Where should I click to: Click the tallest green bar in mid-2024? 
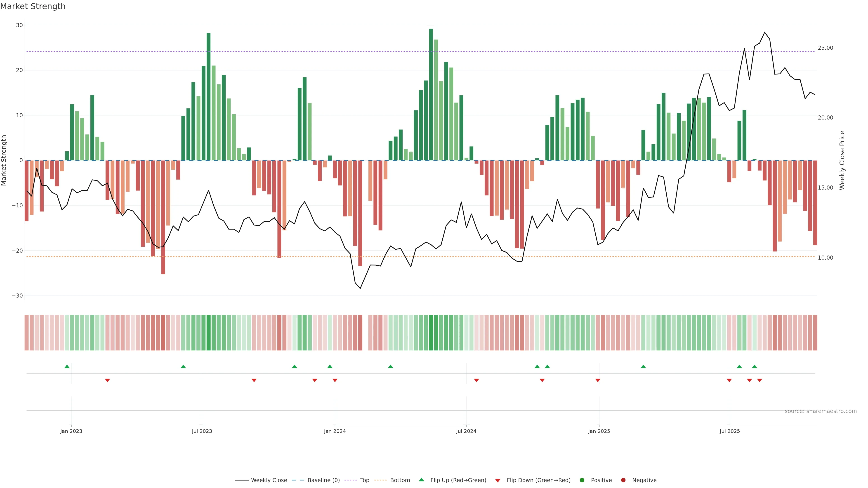point(431,94)
